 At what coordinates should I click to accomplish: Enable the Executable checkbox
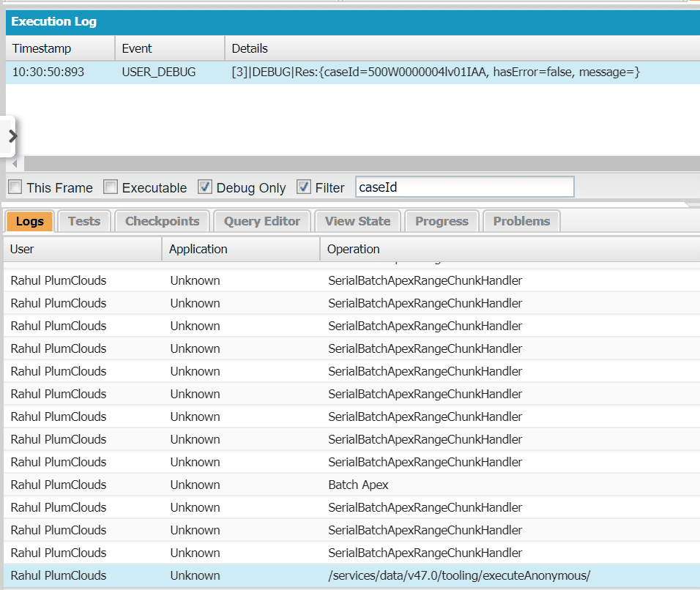(111, 187)
